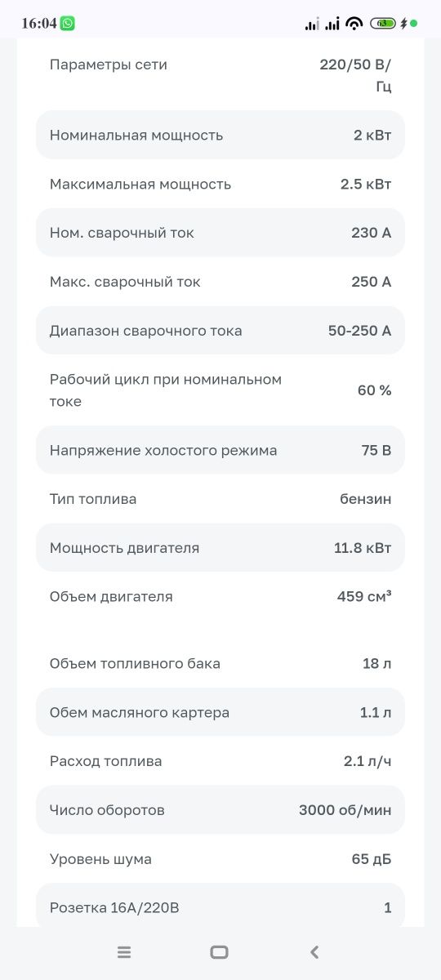Tap the Обем масляного картера row
The height and width of the screenshot is (980, 441).
pyautogui.click(x=220, y=712)
